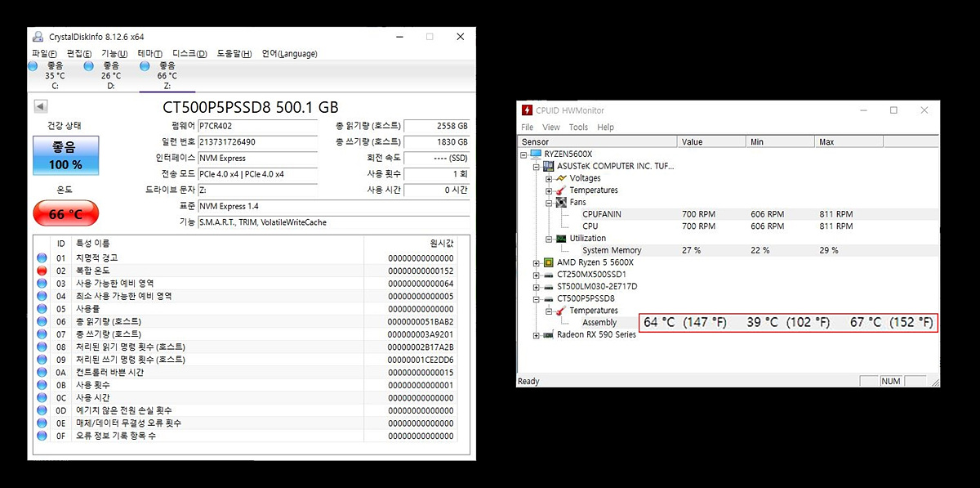
Task: Expand the AMD Ryzen 5 5600X node
Action: tap(537, 262)
